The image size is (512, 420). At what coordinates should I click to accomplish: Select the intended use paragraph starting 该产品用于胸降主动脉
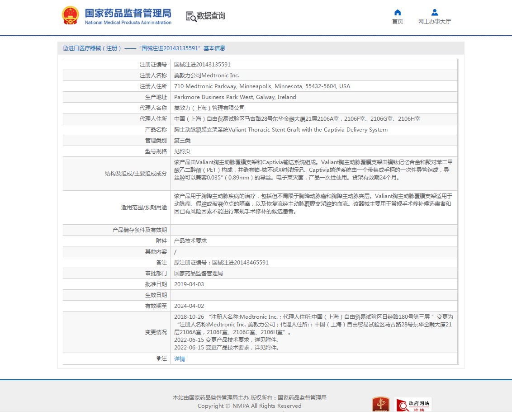click(x=313, y=203)
